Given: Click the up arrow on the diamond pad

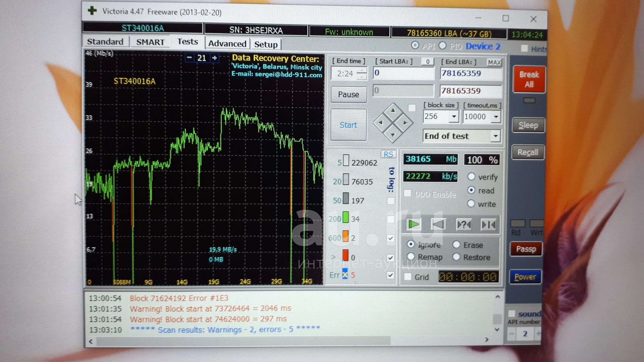Looking at the screenshot, I should (393, 110).
